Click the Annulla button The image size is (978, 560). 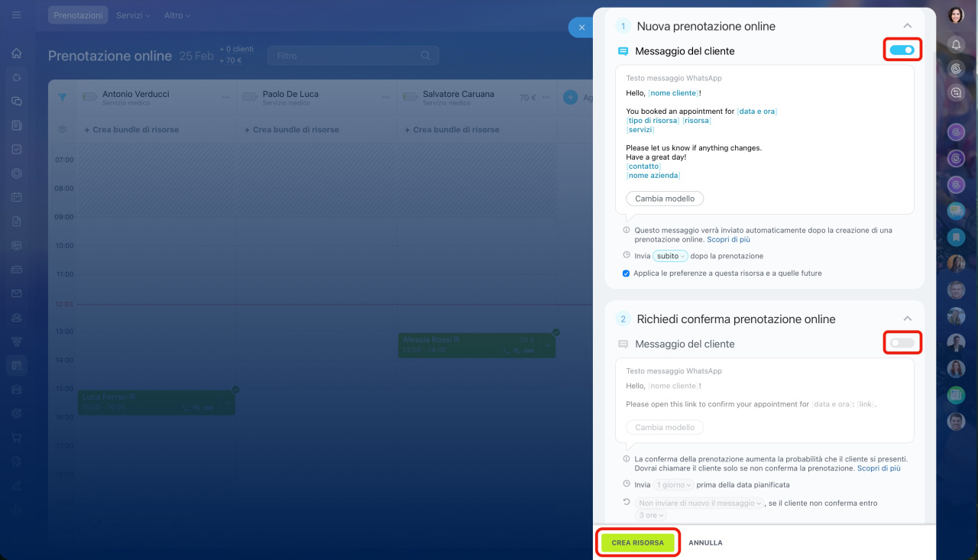pyautogui.click(x=705, y=542)
